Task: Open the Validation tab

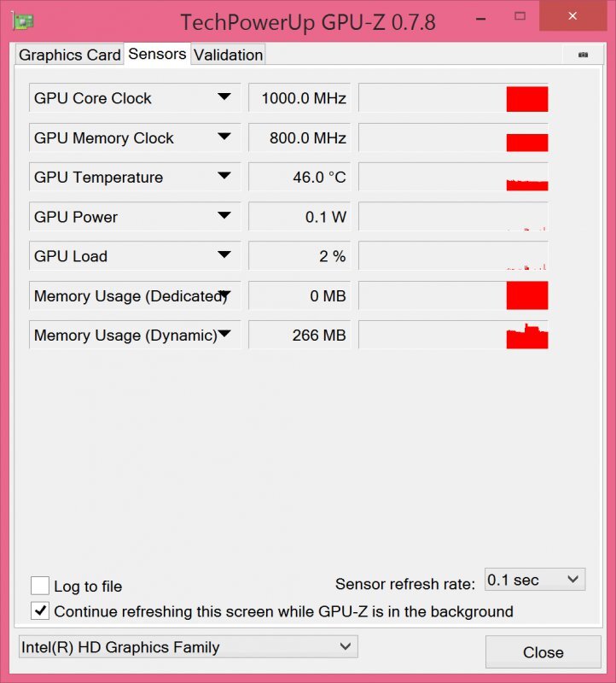Action: [227, 55]
